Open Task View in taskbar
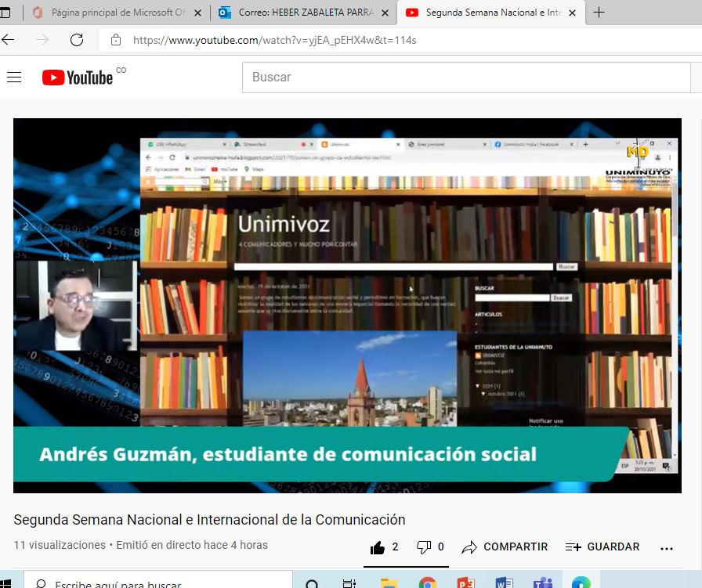 click(x=349, y=583)
